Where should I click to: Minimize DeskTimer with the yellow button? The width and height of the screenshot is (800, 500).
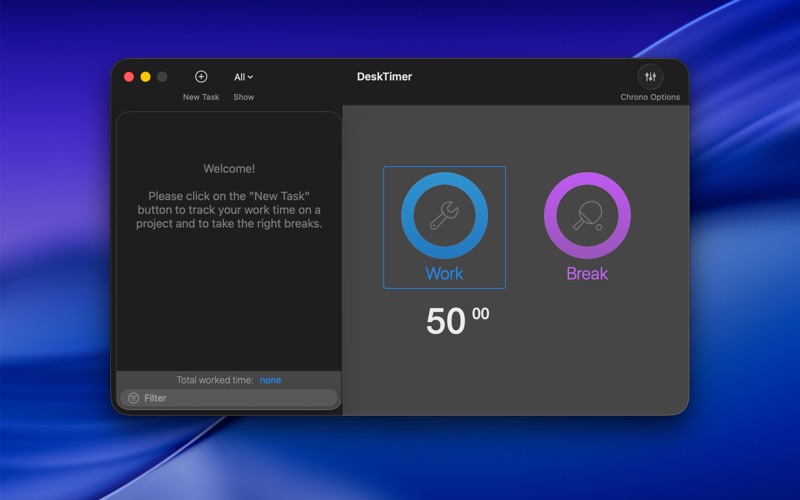(x=145, y=77)
